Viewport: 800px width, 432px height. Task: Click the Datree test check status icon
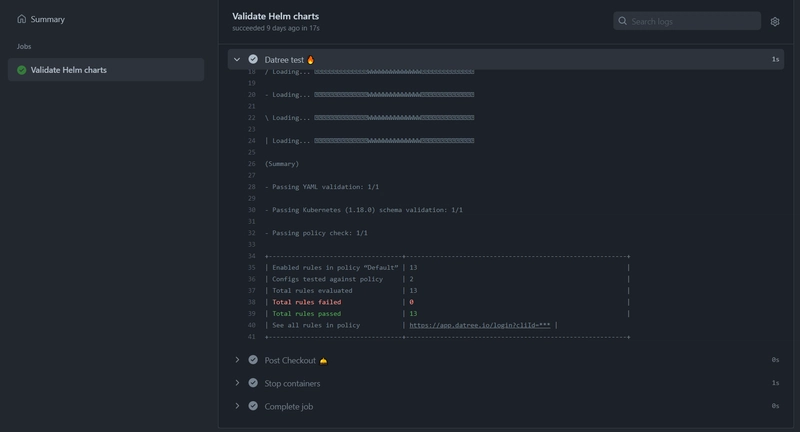click(x=253, y=59)
